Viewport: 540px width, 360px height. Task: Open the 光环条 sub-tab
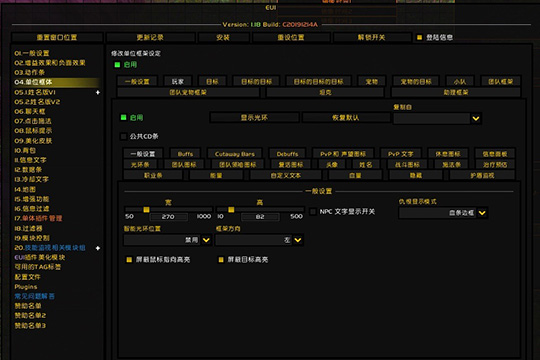click(140, 165)
